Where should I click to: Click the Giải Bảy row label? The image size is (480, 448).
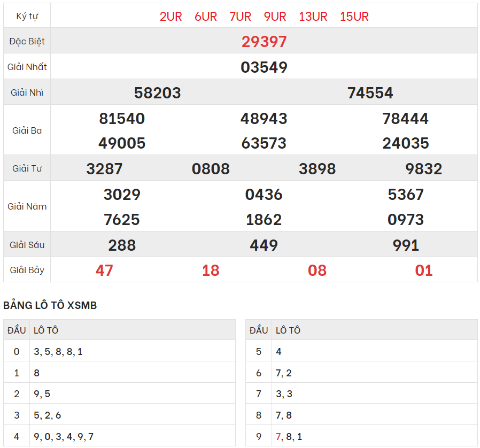[27, 270]
